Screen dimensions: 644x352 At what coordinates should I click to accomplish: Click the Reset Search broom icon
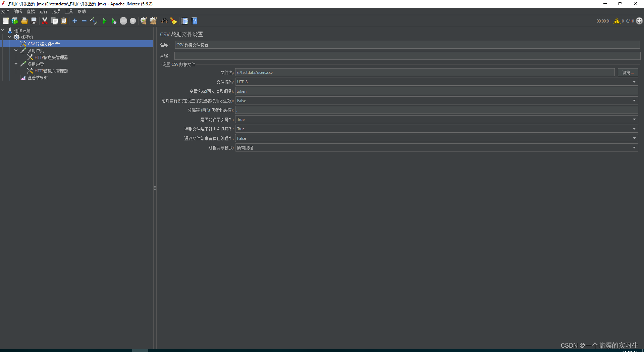[173, 21]
